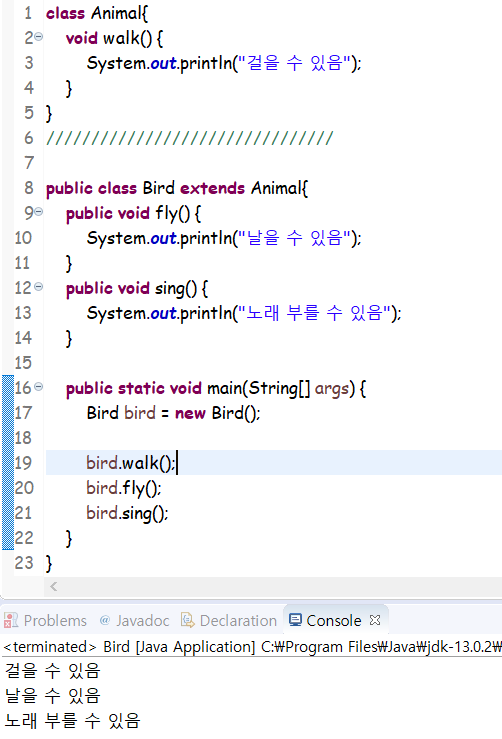502x739 pixels.
Task: Click the terminated Bird Java Application status line
Action: click(x=252, y=647)
